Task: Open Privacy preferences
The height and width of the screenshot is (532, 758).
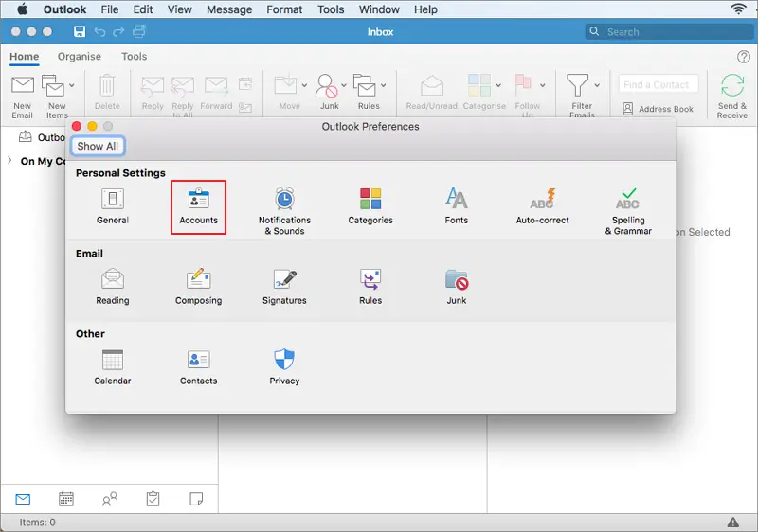Action: pyautogui.click(x=284, y=367)
